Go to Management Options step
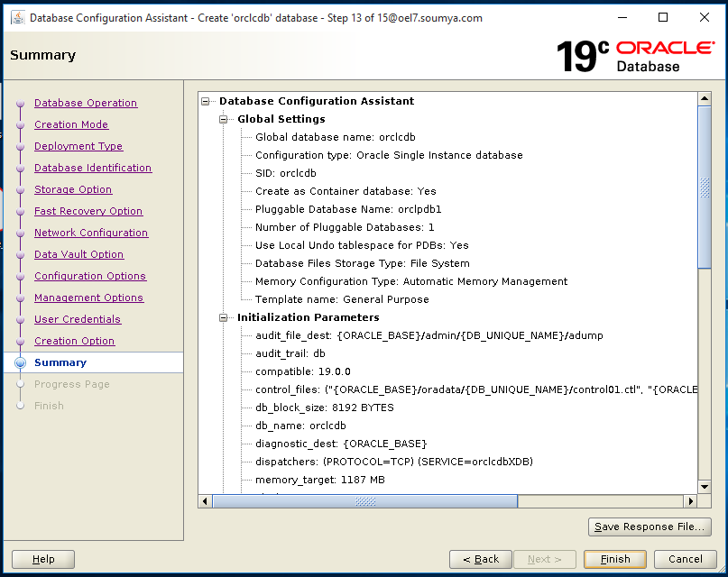The height and width of the screenshot is (577, 728). [x=88, y=298]
